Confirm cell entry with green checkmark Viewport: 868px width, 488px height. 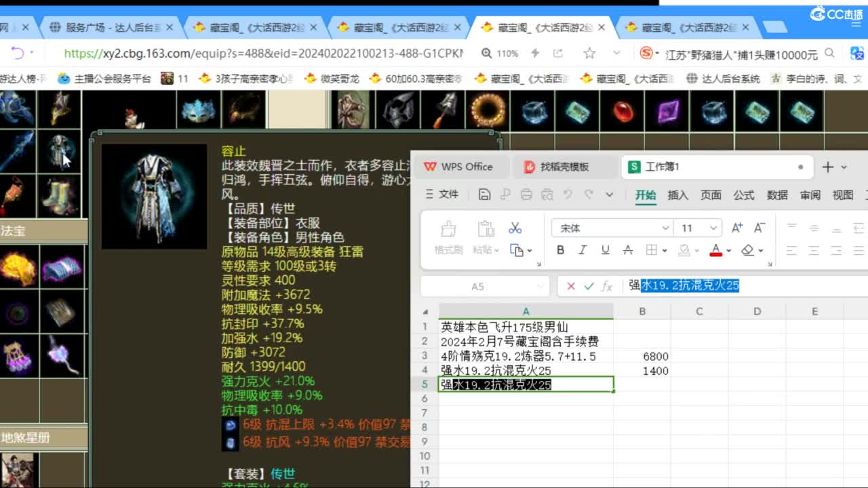(x=589, y=286)
